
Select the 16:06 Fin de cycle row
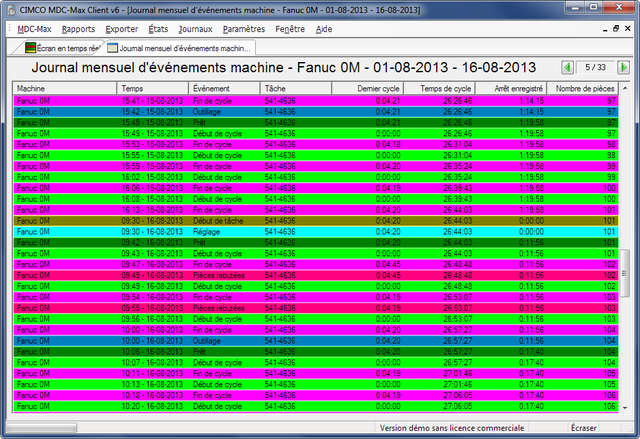click(x=316, y=188)
